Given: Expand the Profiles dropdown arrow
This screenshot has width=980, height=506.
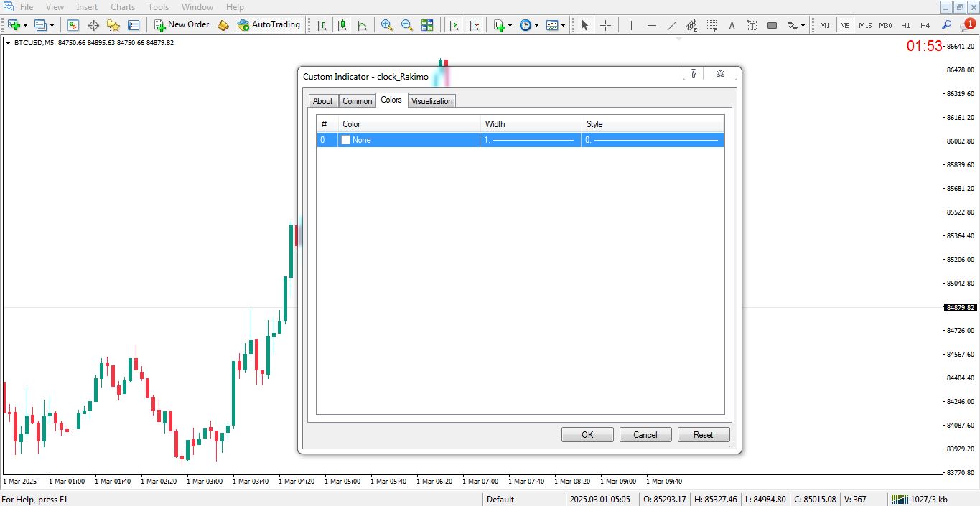Looking at the screenshot, I should coord(52,25).
